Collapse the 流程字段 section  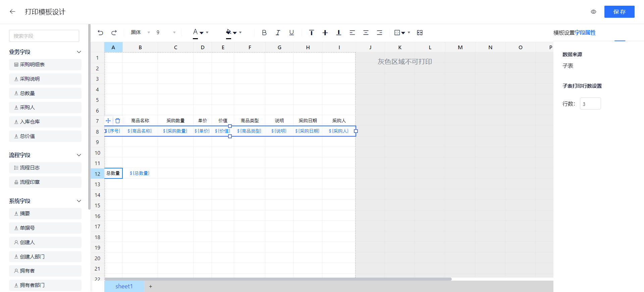click(x=79, y=155)
